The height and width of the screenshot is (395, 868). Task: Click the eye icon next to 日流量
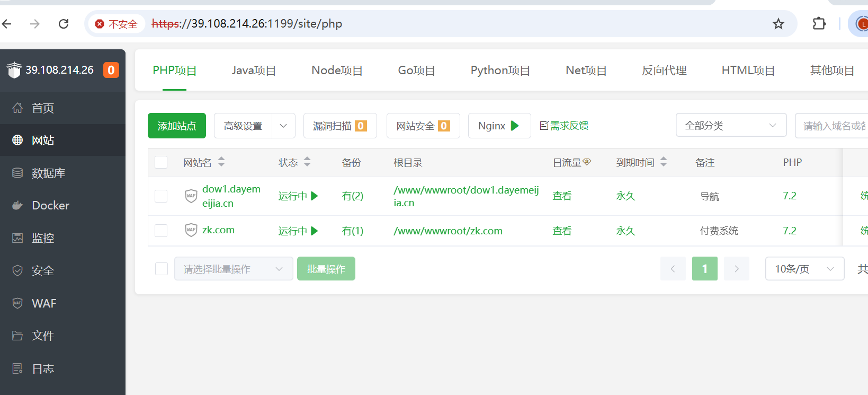point(587,162)
